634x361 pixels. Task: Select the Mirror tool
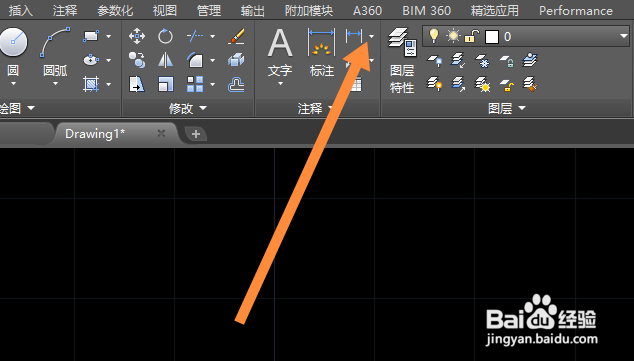click(165, 60)
